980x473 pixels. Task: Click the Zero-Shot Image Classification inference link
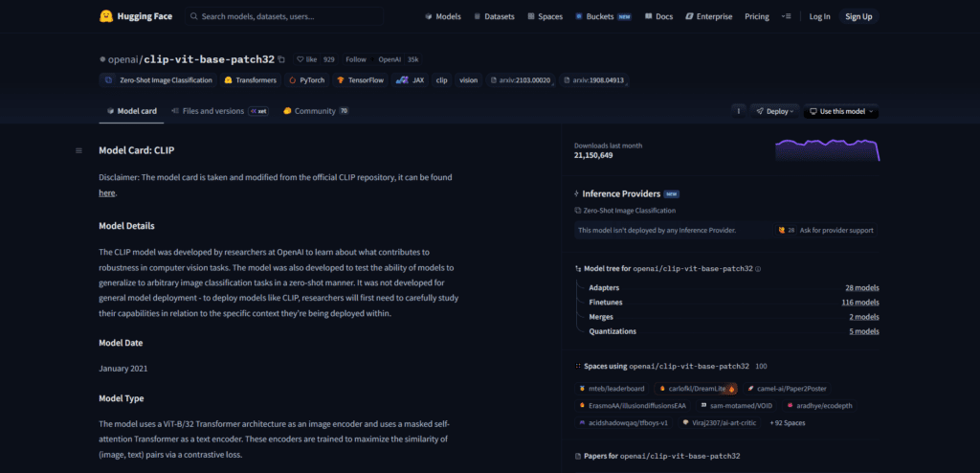(625, 211)
